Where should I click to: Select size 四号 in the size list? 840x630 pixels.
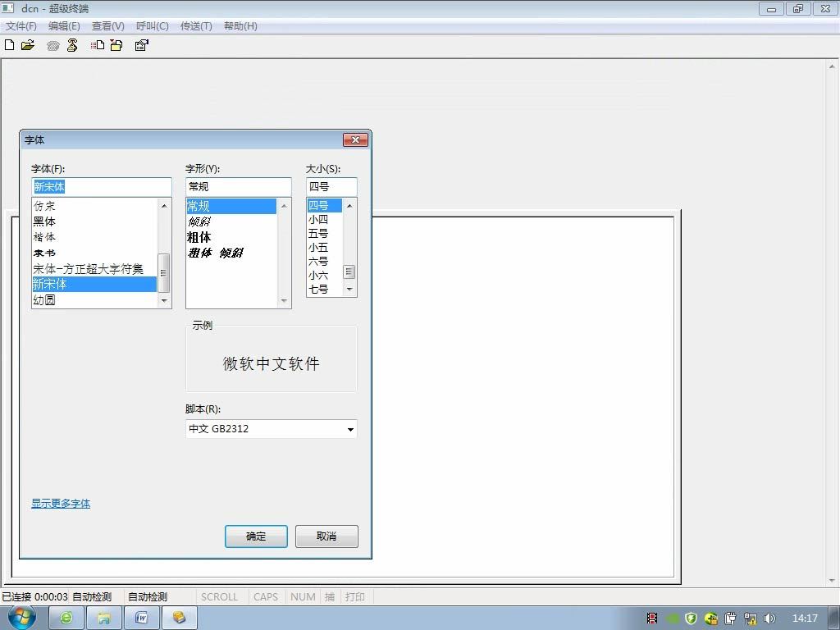tap(325, 206)
